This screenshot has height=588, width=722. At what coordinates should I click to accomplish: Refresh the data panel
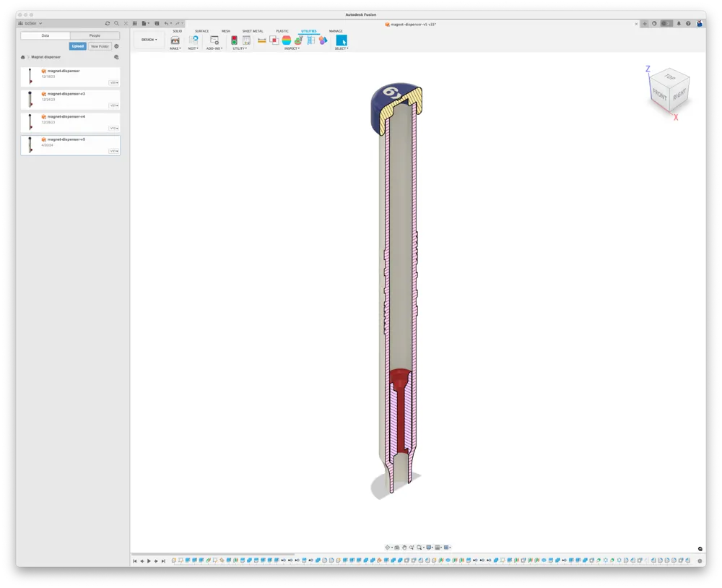pos(108,24)
